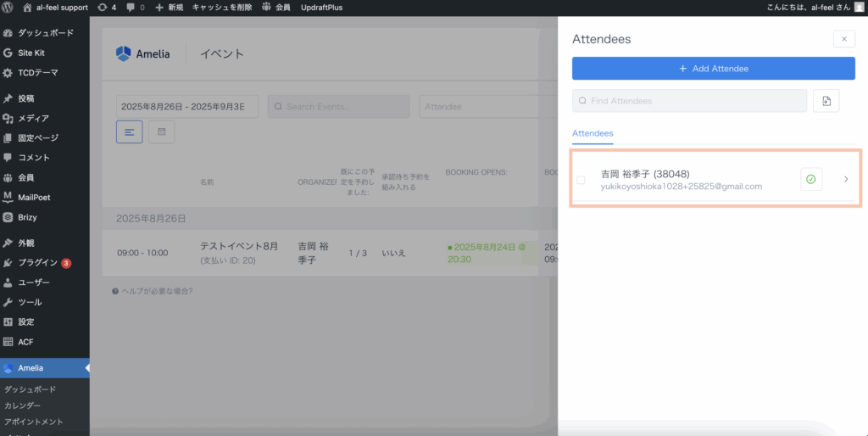The width and height of the screenshot is (868, 436).
Task: Switch to the list view icon
Action: (129, 132)
